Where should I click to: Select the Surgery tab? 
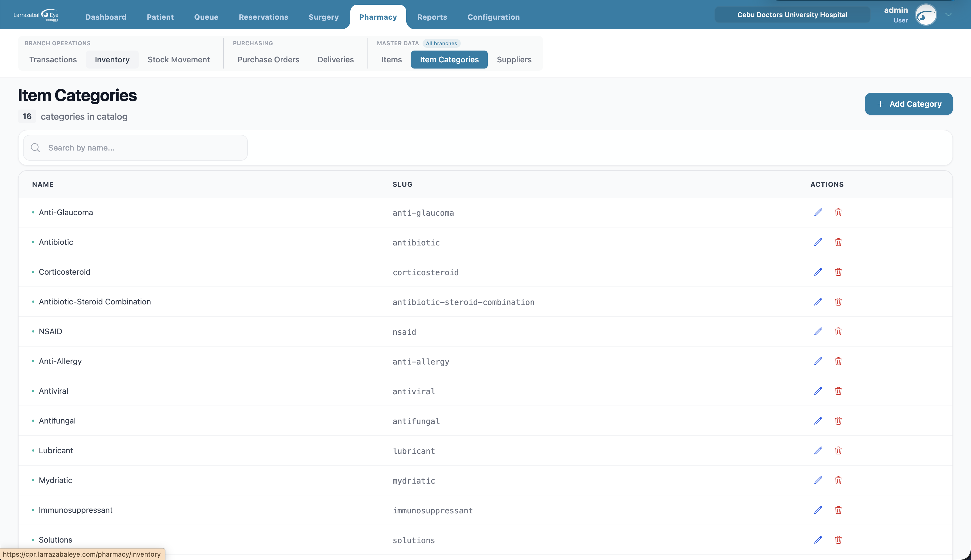click(x=324, y=17)
